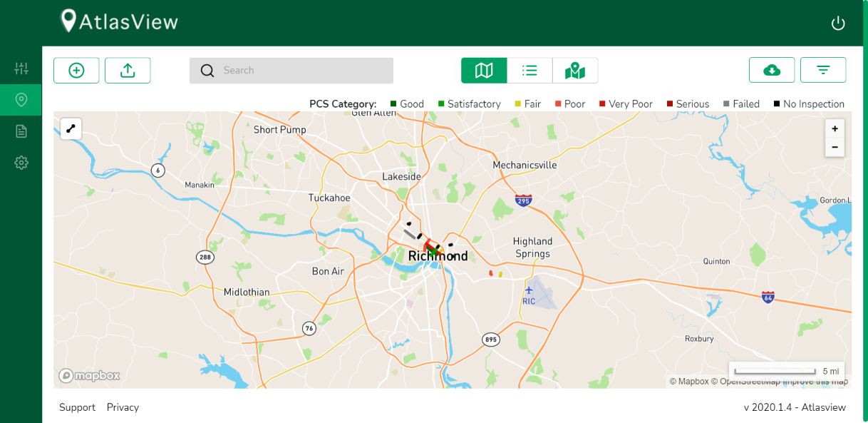
Task: Zoom out on the map
Action: [x=835, y=148]
